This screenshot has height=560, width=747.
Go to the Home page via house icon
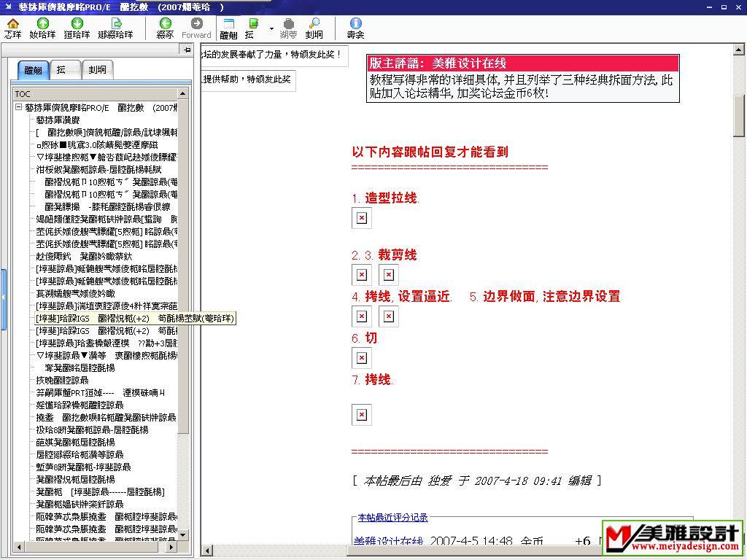pyautogui.click(x=13, y=28)
